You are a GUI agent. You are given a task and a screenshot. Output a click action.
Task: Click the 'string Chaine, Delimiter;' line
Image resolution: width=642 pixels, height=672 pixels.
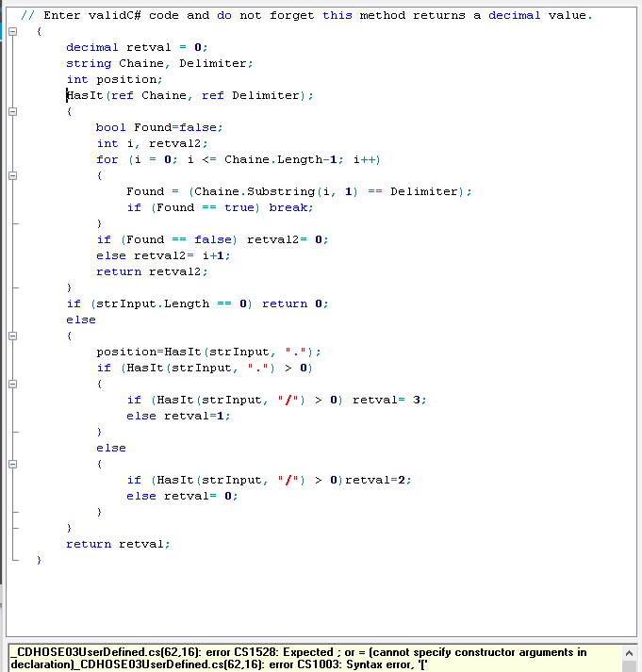pyautogui.click(x=160, y=63)
